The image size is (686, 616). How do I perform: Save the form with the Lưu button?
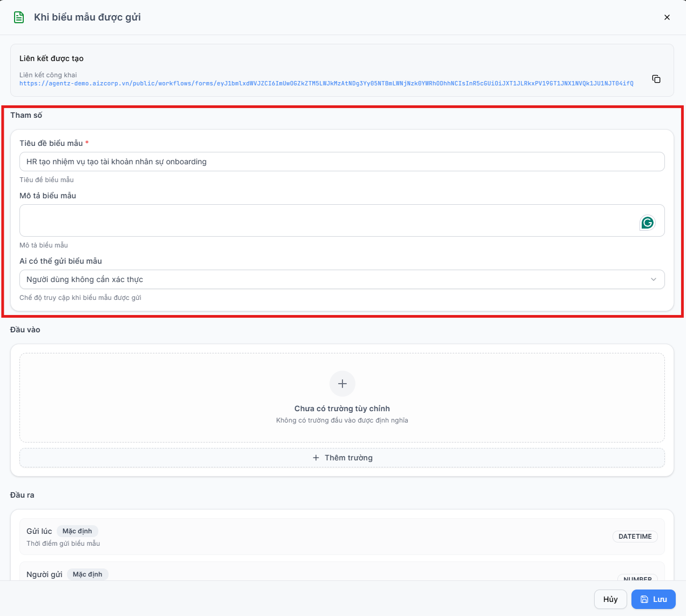[654, 599]
